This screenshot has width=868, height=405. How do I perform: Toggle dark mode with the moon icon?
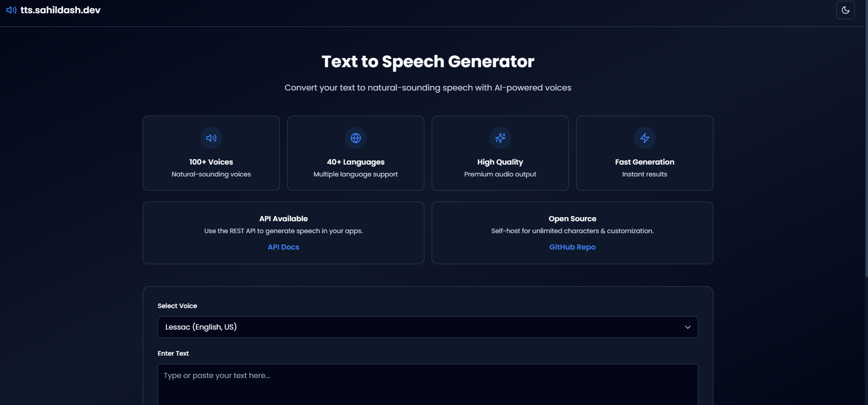[845, 10]
